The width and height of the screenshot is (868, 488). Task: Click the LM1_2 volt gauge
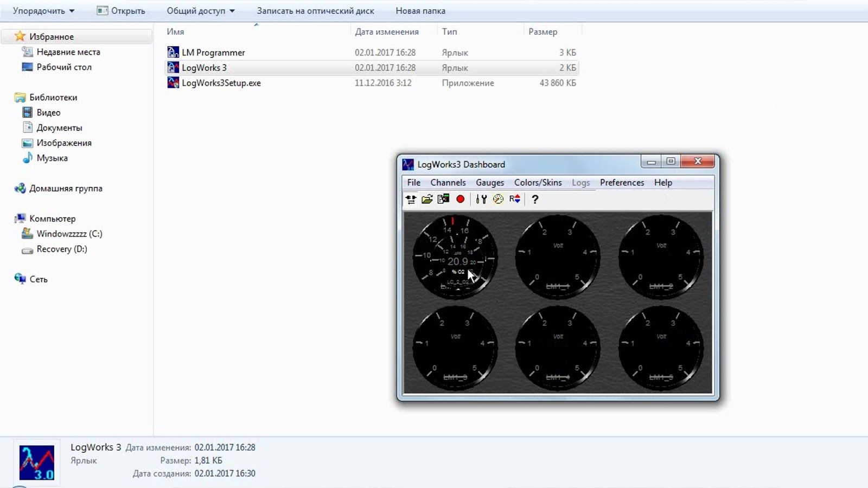point(661,256)
